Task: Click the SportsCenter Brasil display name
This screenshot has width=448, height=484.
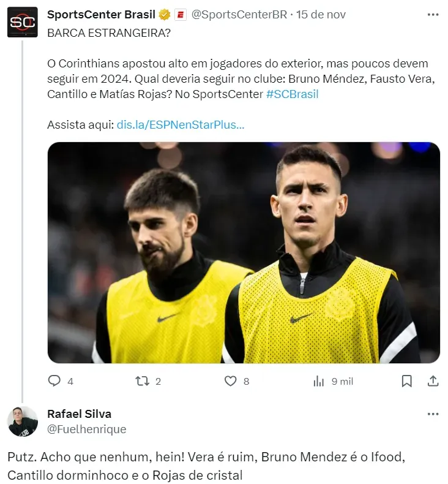Action: tap(101, 15)
